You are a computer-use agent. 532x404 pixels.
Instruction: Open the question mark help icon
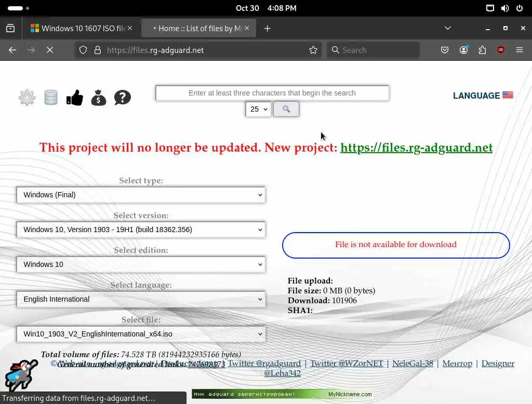coord(123,98)
